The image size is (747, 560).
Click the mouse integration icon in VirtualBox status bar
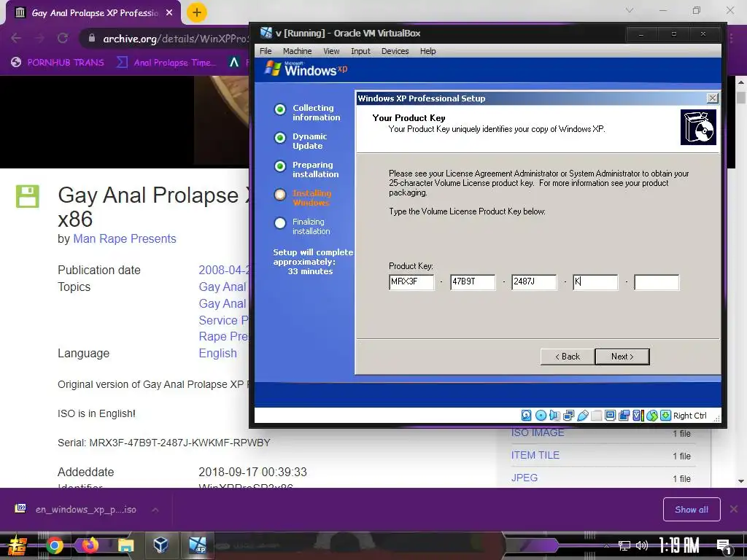[x=652, y=416]
